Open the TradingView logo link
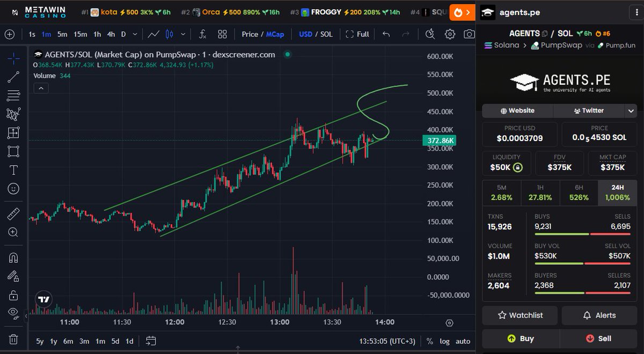 [44, 300]
